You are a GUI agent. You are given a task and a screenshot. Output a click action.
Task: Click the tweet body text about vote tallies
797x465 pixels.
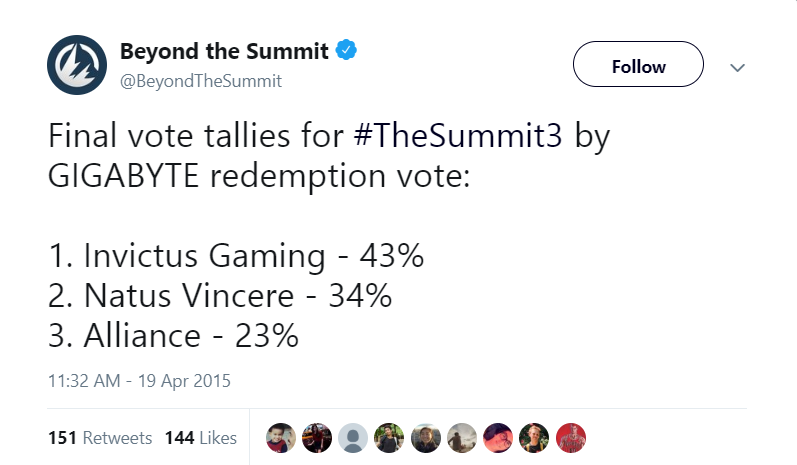click(x=329, y=235)
